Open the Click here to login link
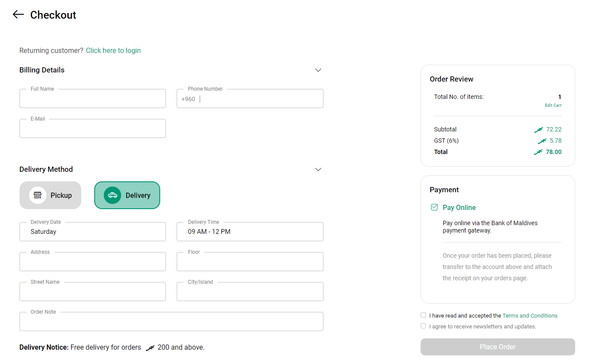Viewport: 593px width, 364px height. (113, 50)
